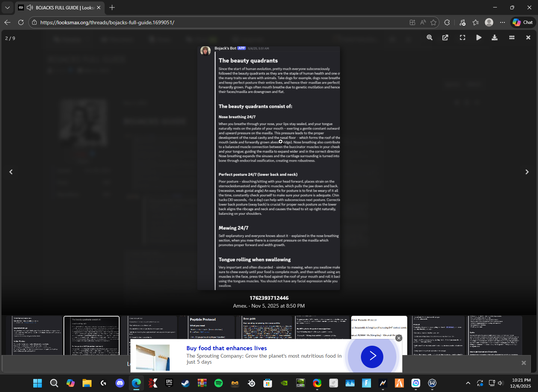Open Windows Search from taskbar

coord(54,383)
